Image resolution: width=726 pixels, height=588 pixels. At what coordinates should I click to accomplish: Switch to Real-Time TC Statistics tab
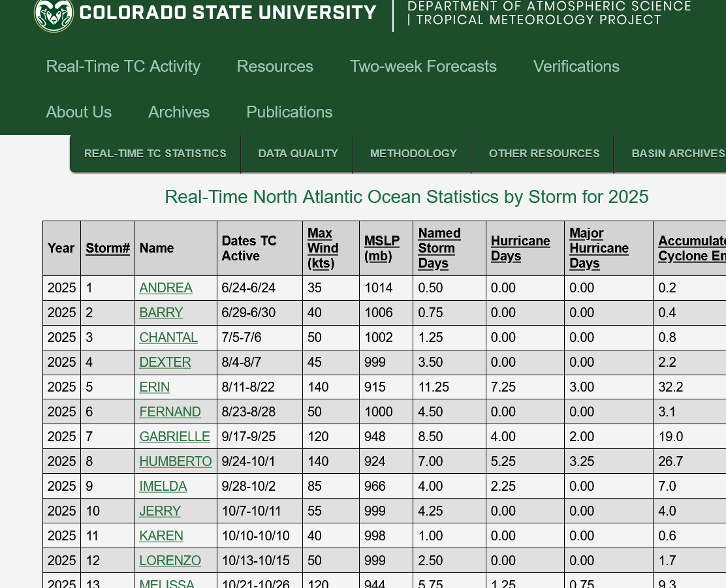click(x=155, y=154)
